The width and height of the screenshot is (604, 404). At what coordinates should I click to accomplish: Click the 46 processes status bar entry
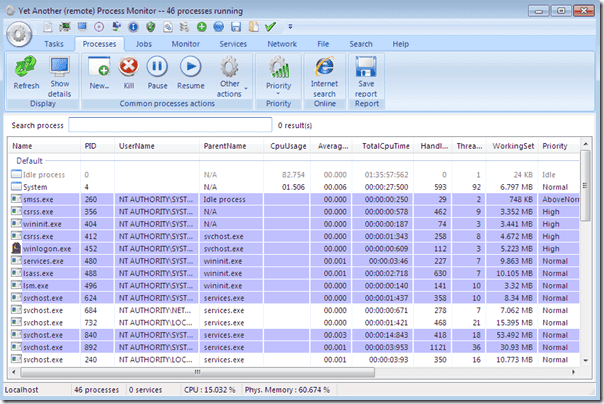[x=97, y=390]
